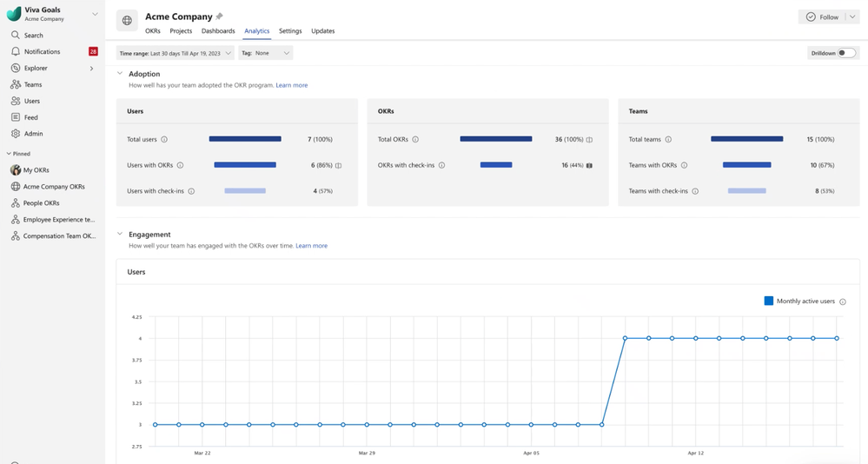The image size is (868, 464).
Task: Click the 10 (67%) Teams with OKRs value
Action: click(x=822, y=165)
